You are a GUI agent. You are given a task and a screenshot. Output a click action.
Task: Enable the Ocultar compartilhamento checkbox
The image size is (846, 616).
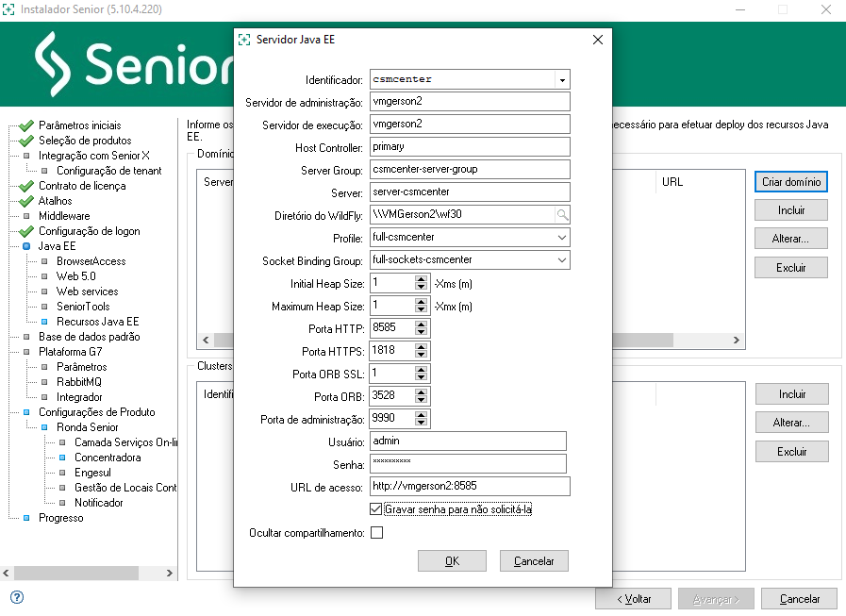click(x=376, y=533)
